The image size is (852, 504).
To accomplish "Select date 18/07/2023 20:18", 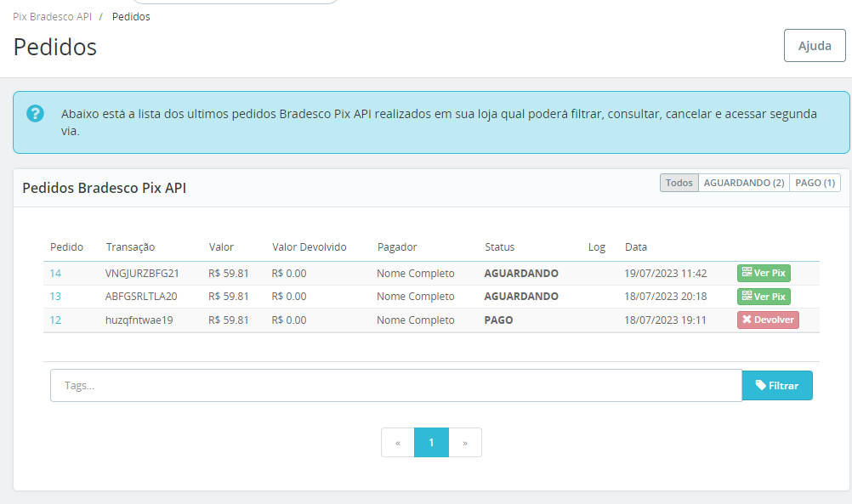I will tap(666, 297).
